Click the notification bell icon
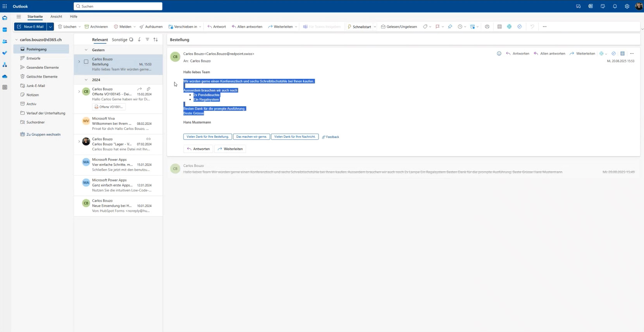644x332 pixels. click(x=615, y=6)
